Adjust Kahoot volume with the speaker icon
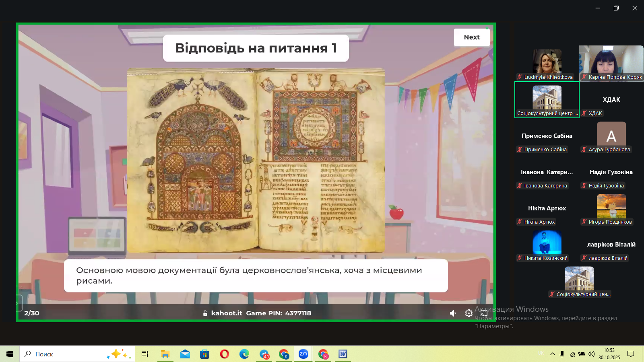644x362 pixels. coord(453,313)
